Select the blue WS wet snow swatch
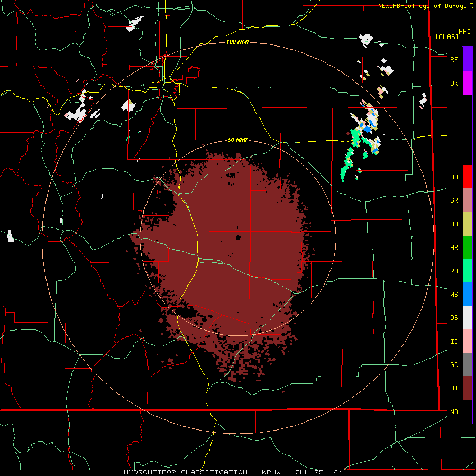This screenshot has width=476, height=476. click(467, 294)
